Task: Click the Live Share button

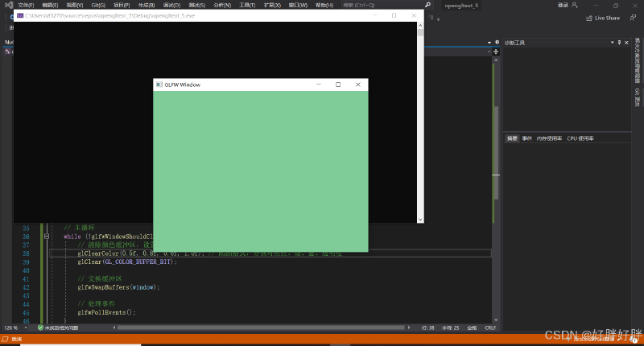Action: point(603,18)
